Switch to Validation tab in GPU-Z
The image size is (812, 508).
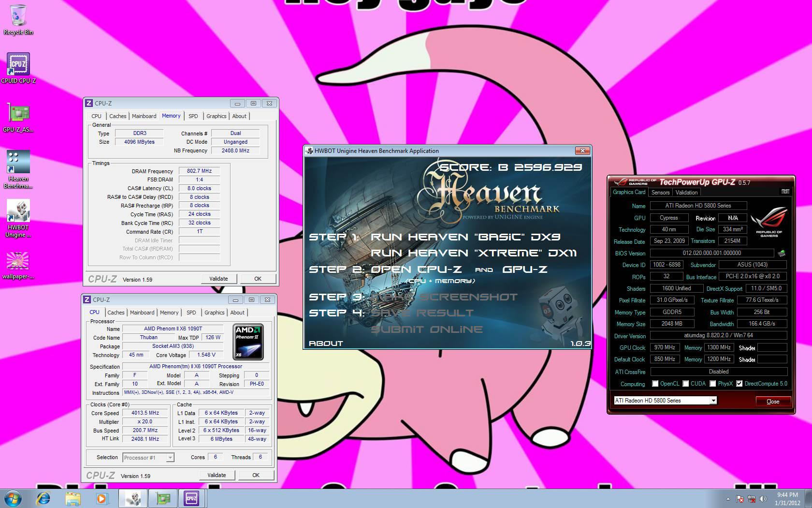(686, 193)
